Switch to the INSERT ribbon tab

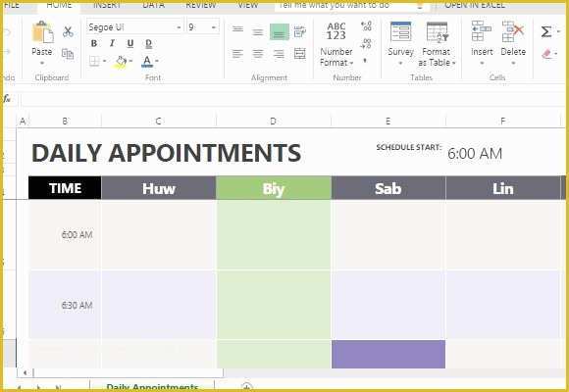[x=107, y=5]
